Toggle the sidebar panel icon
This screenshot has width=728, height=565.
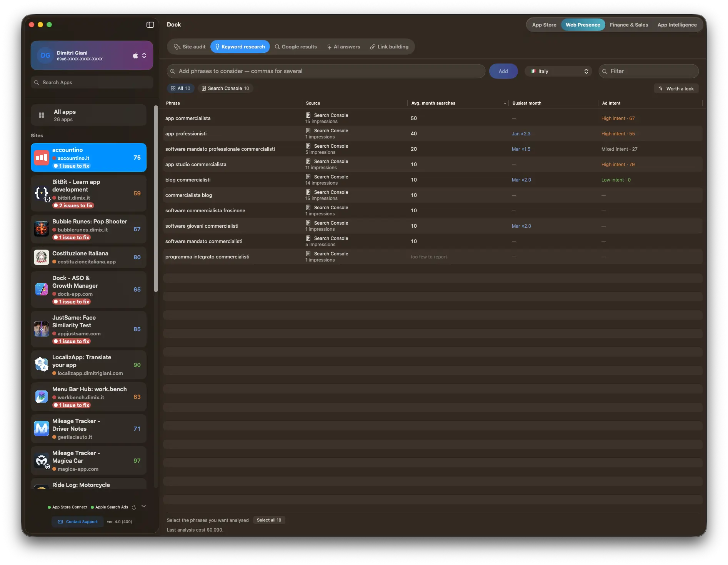[150, 25]
